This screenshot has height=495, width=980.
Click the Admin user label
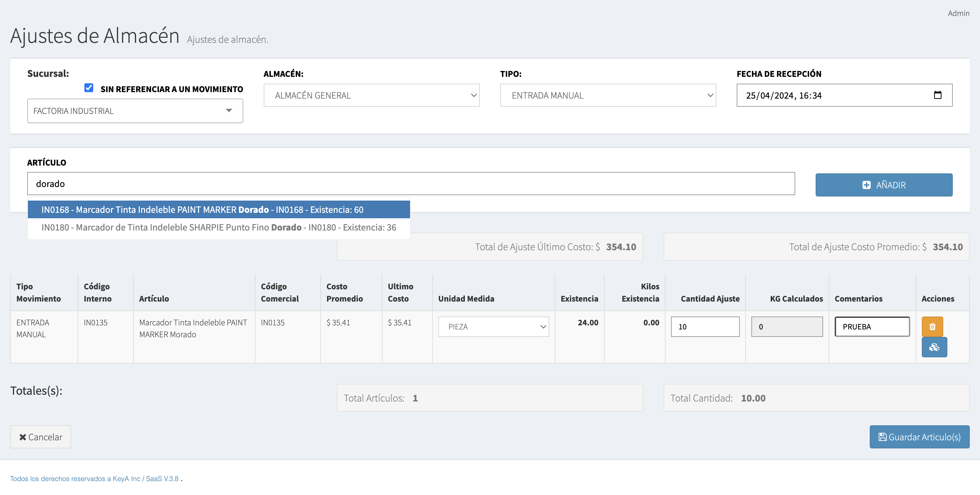coord(958,13)
